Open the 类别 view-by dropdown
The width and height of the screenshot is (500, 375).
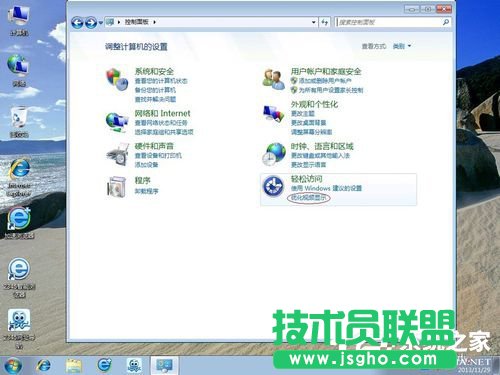click(402, 46)
